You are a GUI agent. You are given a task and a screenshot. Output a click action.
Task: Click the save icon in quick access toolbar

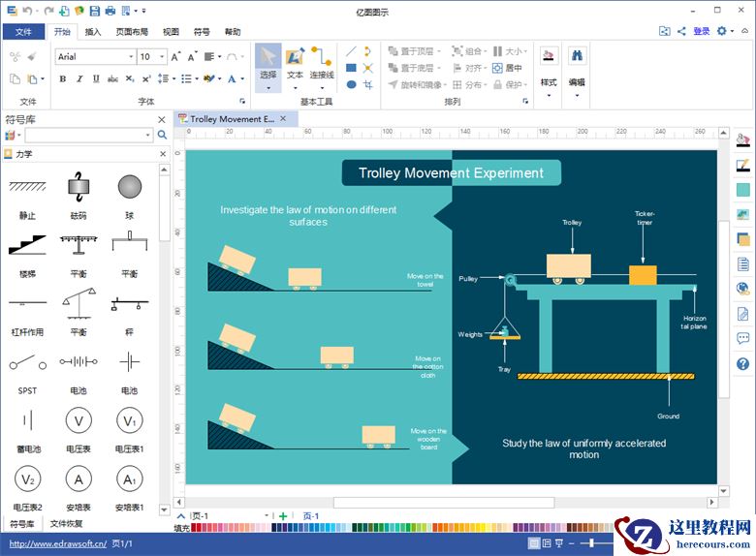(95, 10)
